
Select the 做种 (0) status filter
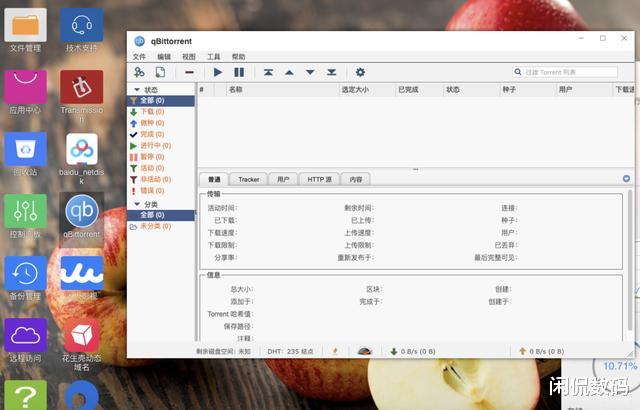click(x=161, y=123)
